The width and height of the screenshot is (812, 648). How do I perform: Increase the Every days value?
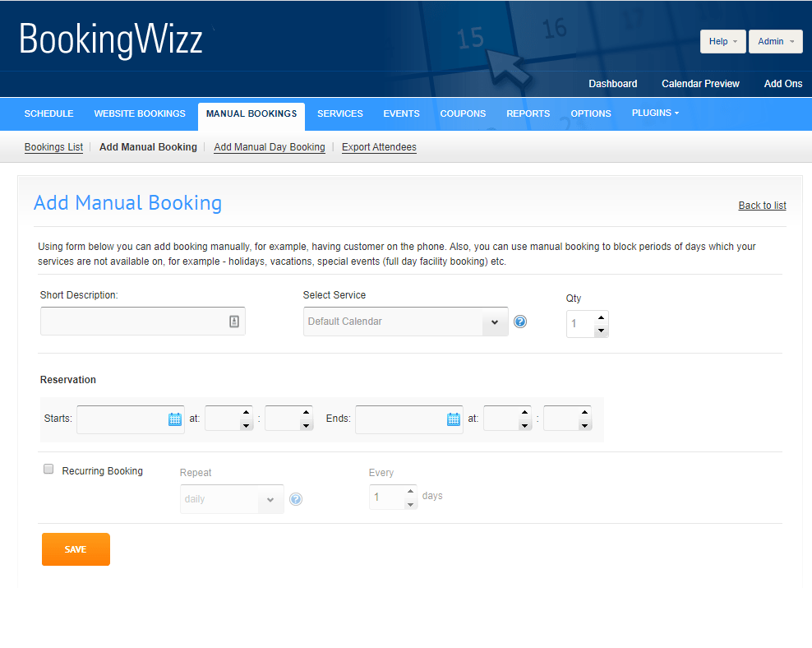tap(410, 491)
